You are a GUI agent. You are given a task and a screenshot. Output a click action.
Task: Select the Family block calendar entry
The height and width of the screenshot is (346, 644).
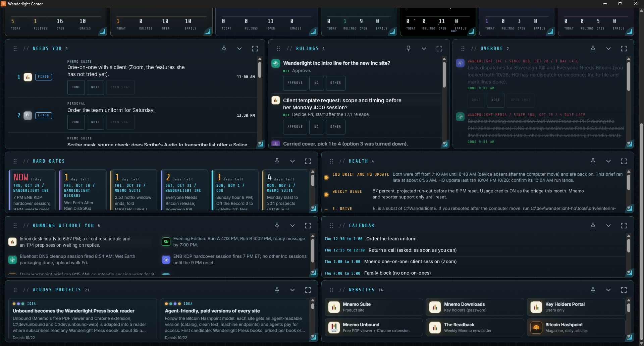tap(475, 273)
